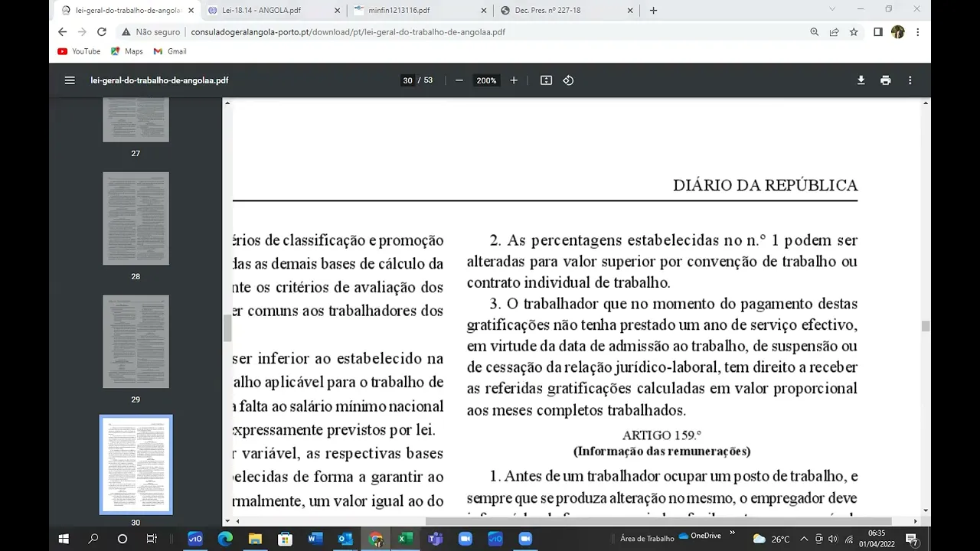Image resolution: width=980 pixels, height=551 pixels.
Task: Open the weather widget showing 26°C
Action: [x=771, y=539]
